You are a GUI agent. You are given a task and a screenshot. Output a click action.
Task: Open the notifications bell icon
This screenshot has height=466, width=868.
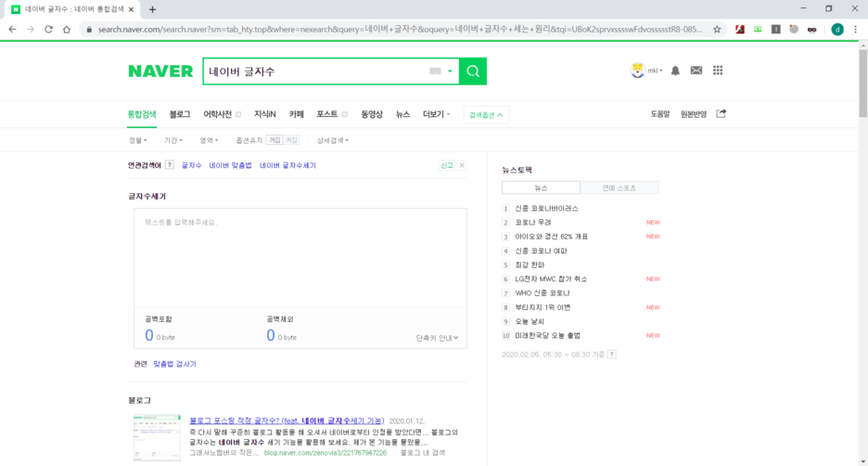point(675,71)
